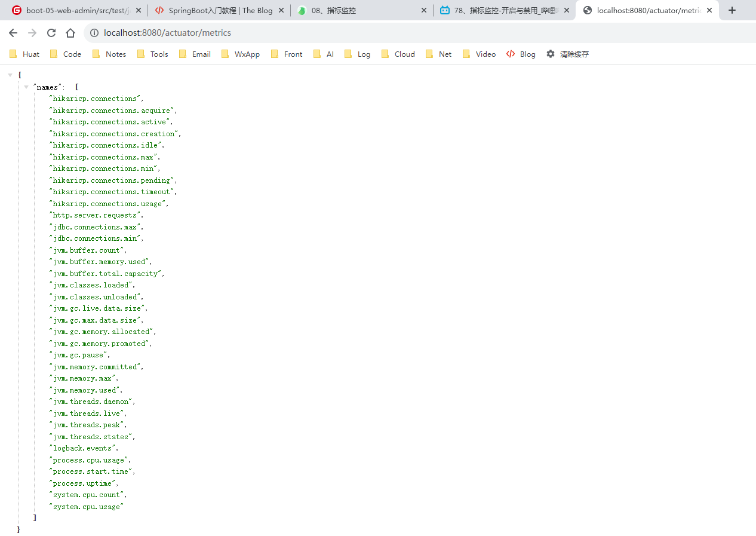Click the "jvm.memory.used" metric entry
The width and height of the screenshot is (756, 536).
(87, 390)
